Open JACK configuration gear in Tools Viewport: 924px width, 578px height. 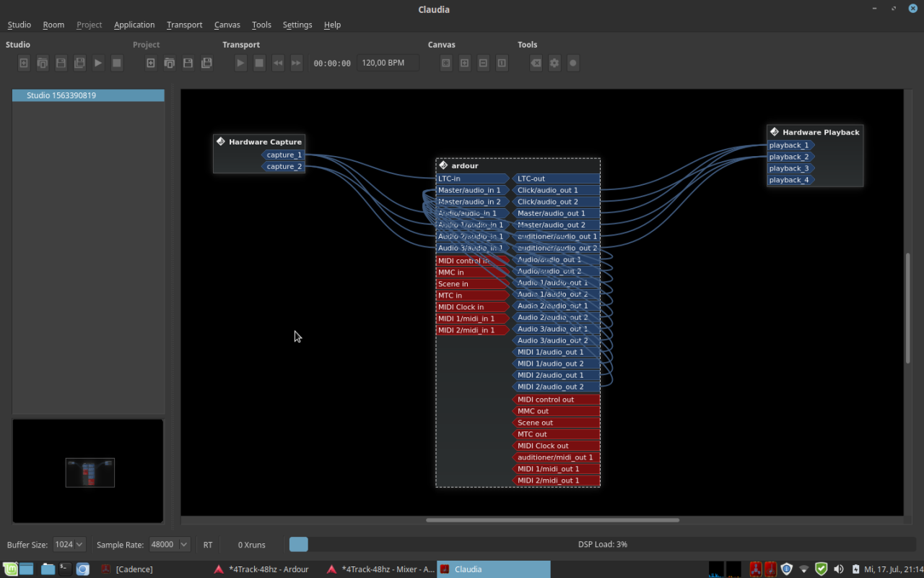point(554,64)
